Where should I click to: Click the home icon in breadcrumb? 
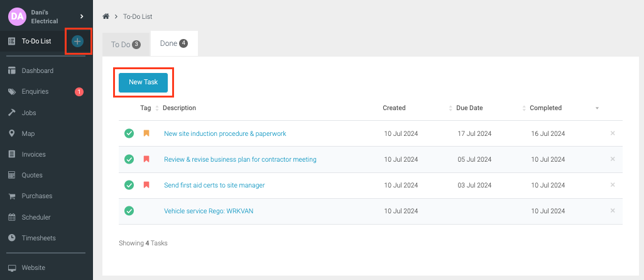pos(106,16)
